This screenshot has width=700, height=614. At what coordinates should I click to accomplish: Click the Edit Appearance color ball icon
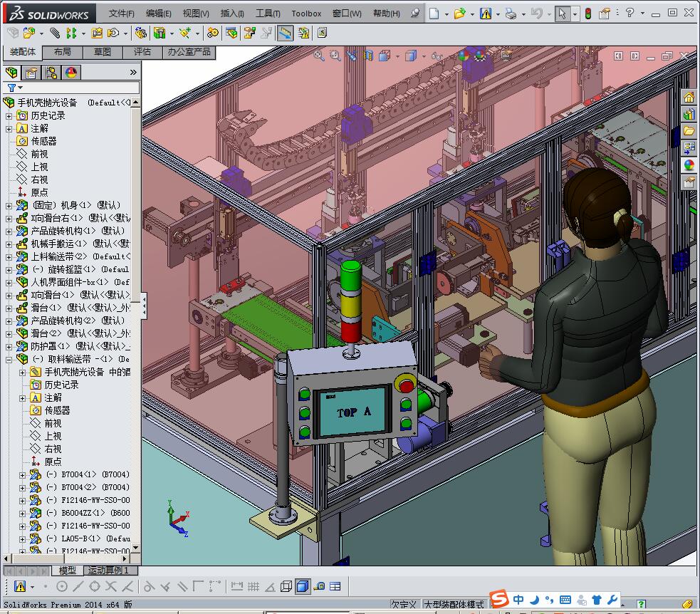coord(464,56)
